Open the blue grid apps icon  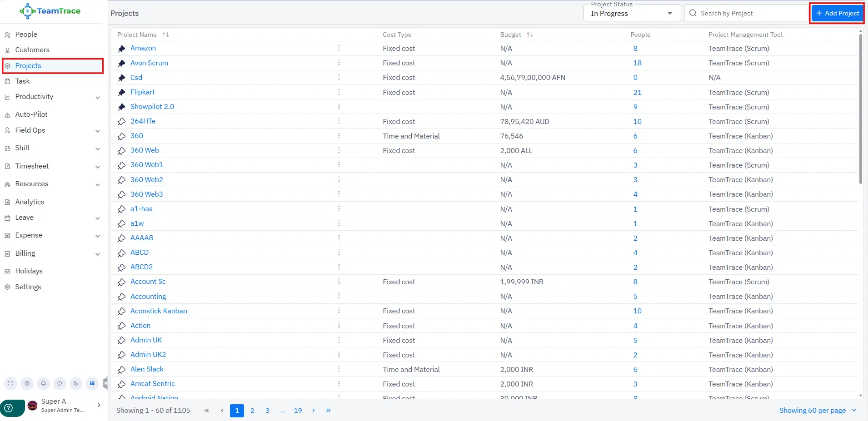[x=92, y=383]
